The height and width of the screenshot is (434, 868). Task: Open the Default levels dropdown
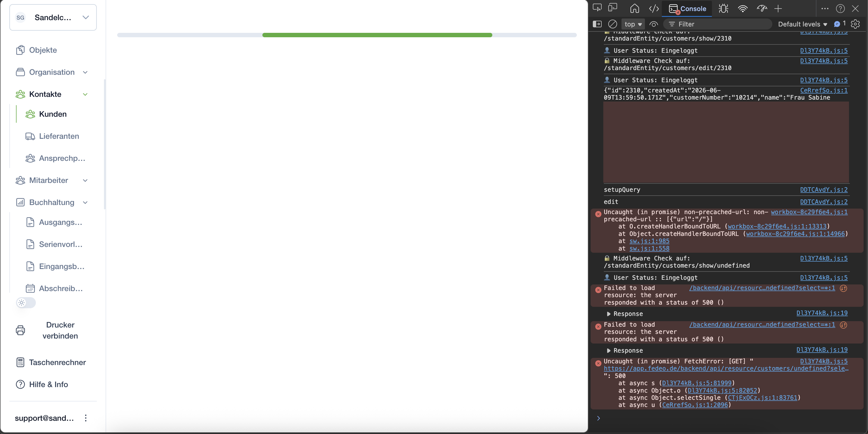803,24
